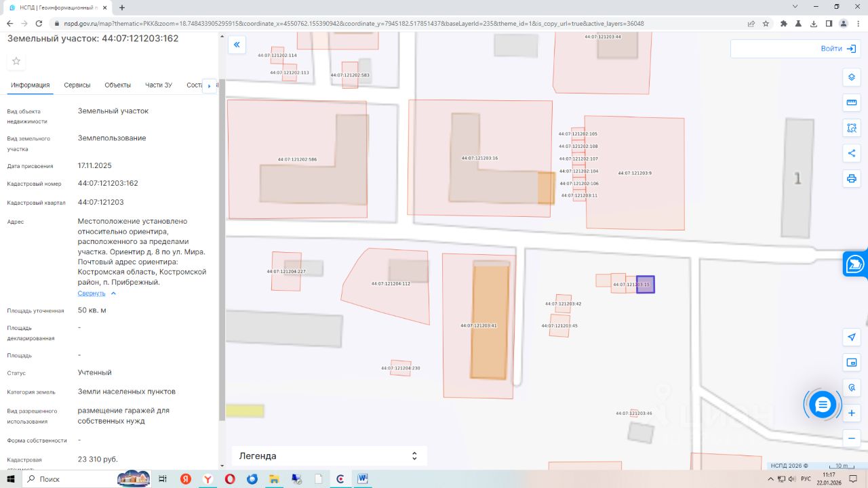Zoom in the map with plus button
Image resolution: width=868 pixels, height=488 pixels.
coord(852,413)
